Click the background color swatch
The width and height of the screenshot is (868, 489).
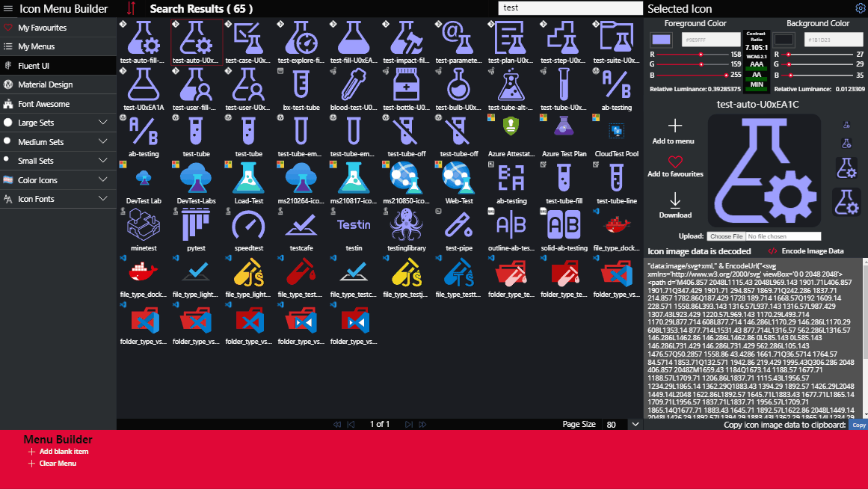tap(784, 40)
